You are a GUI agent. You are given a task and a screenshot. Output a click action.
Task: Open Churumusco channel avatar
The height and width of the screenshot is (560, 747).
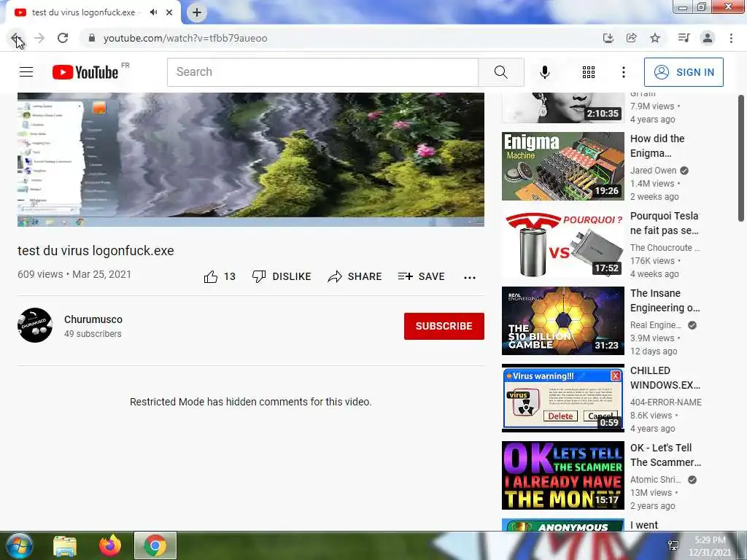[x=35, y=325]
